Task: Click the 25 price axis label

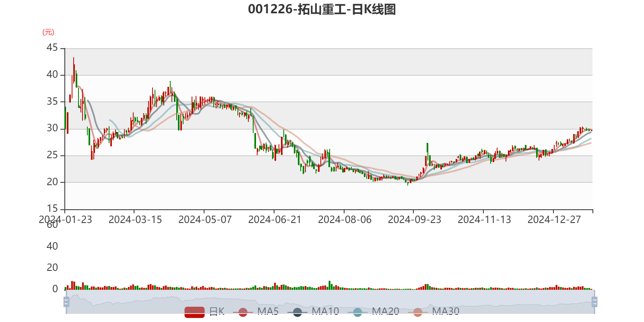Action: [x=52, y=155]
